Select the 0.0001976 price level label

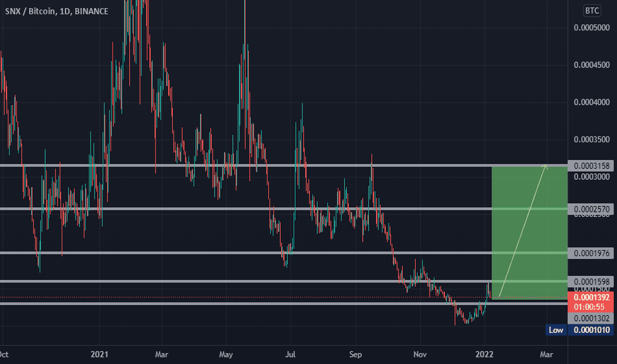click(x=591, y=253)
